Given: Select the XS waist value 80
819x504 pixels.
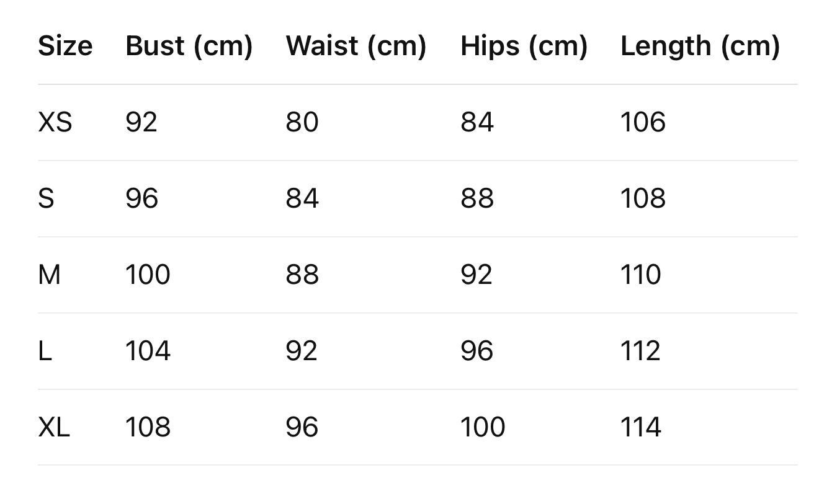Looking at the screenshot, I should [x=302, y=122].
